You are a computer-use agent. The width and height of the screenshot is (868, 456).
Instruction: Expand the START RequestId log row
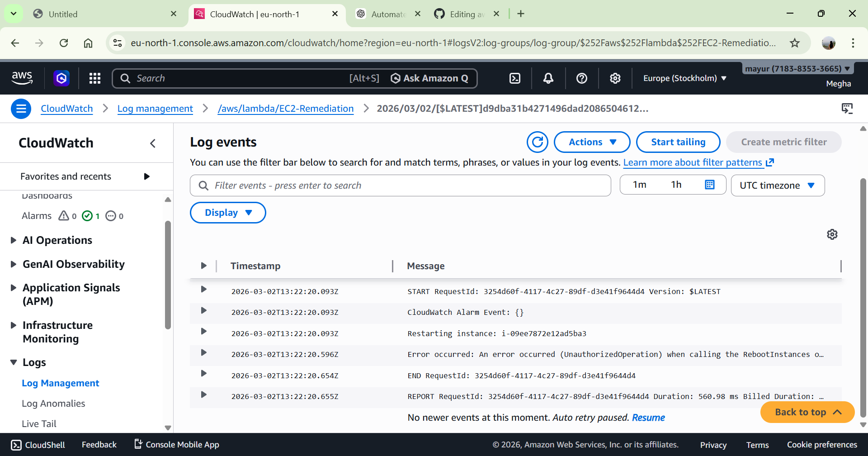(x=204, y=289)
